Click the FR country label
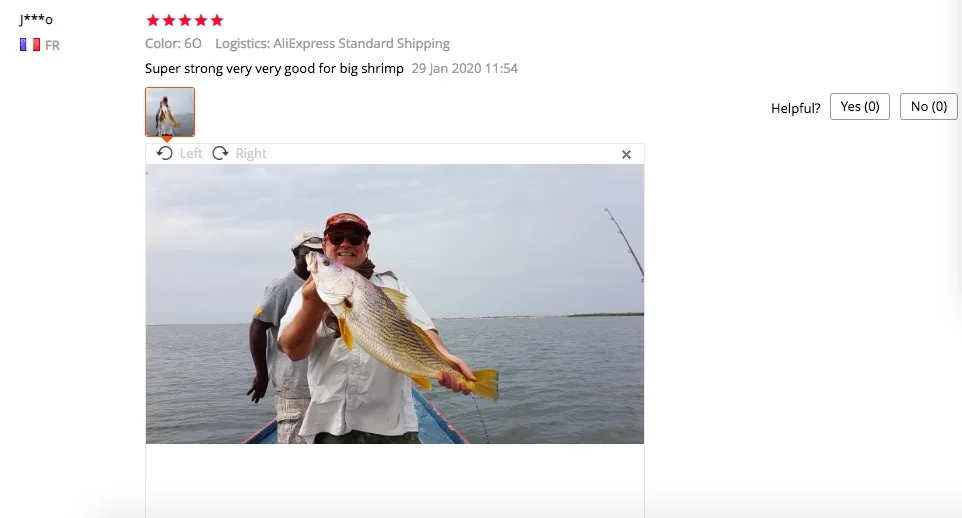 tap(52, 45)
